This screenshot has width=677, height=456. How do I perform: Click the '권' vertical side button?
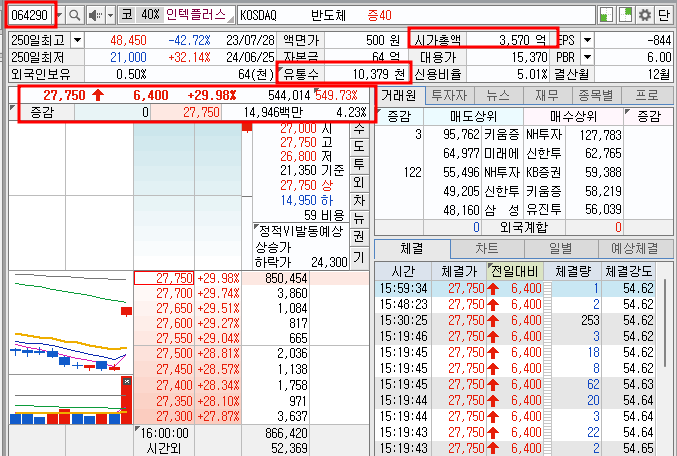(x=359, y=236)
